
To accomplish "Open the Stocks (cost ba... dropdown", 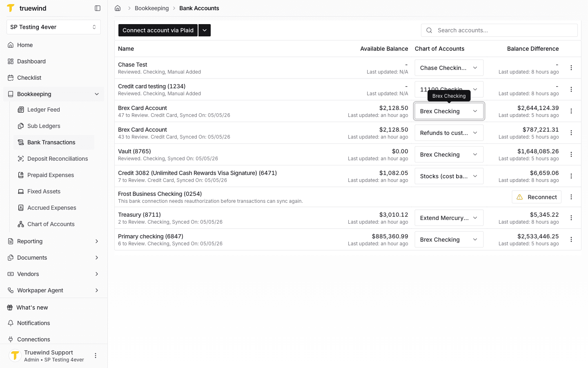I will [449, 176].
